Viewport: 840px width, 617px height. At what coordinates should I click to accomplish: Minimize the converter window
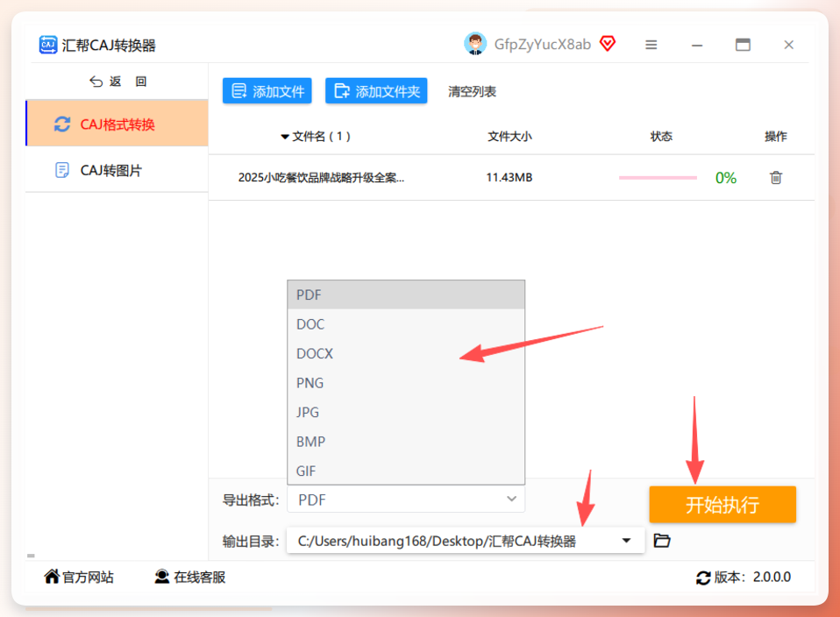(697, 45)
